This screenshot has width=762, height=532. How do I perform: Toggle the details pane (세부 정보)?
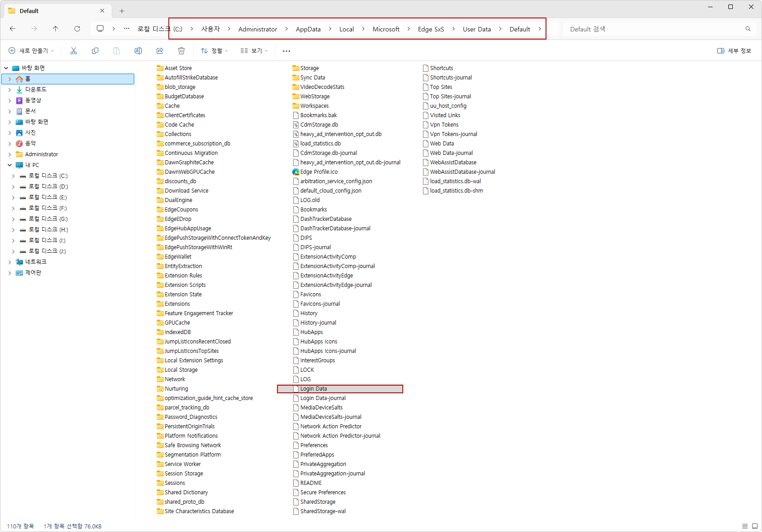coord(734,51)
